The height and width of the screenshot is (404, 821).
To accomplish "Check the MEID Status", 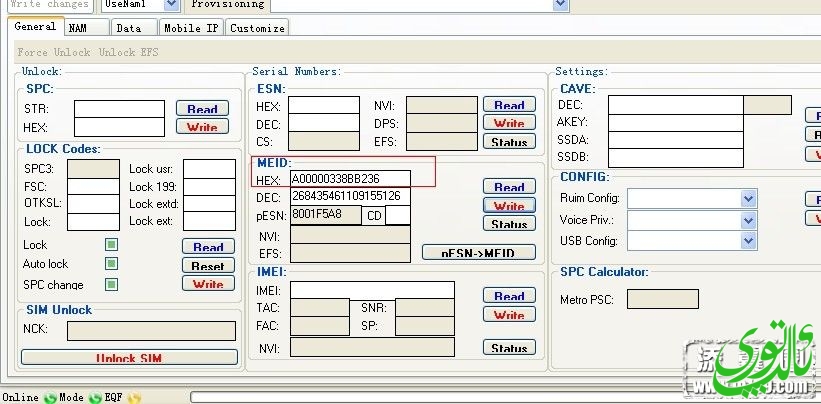I will 509,224.
